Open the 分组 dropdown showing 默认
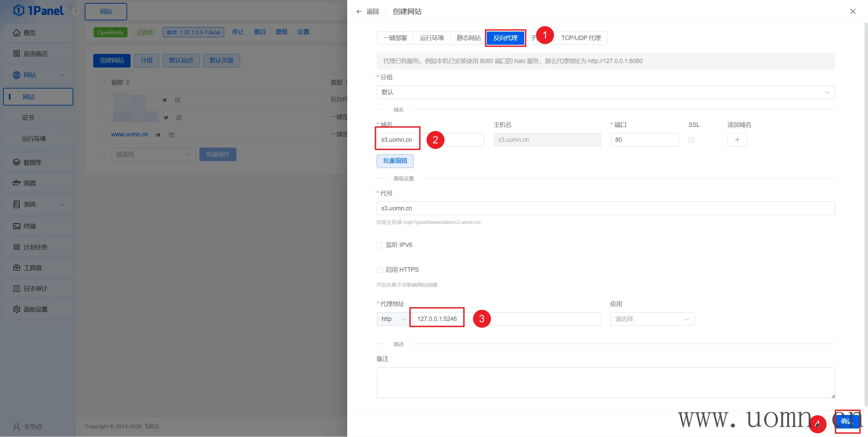 click(606, 92)
